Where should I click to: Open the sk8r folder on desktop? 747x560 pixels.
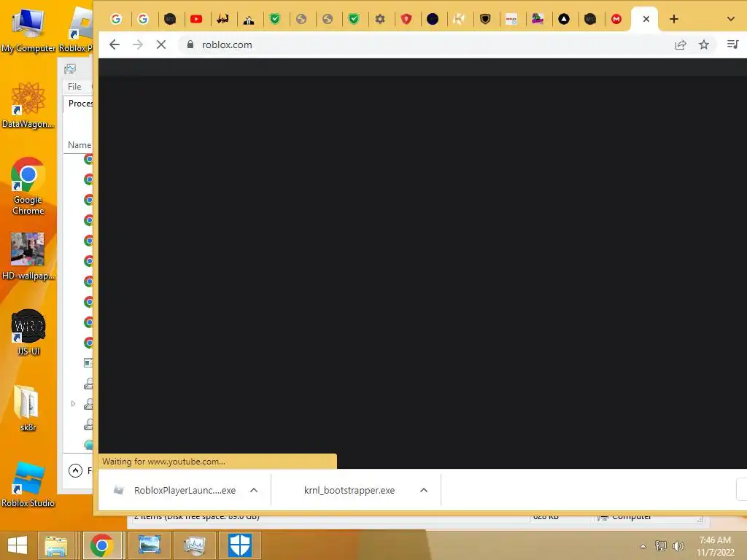coord(28,408)
